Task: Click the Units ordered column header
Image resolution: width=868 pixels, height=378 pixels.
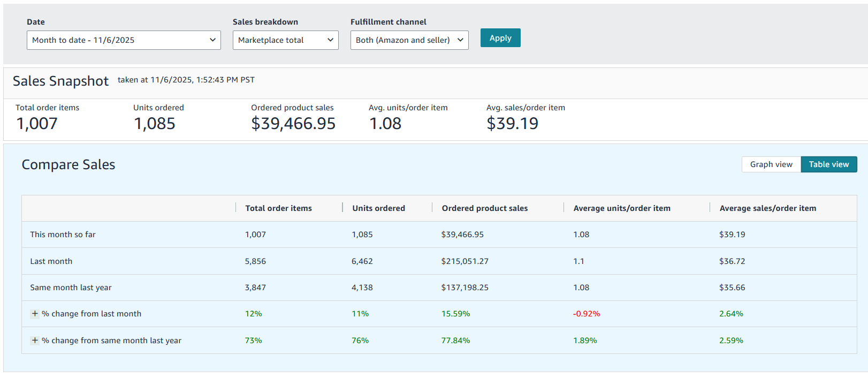Action: pyautogui.click(x=378, y=208)
